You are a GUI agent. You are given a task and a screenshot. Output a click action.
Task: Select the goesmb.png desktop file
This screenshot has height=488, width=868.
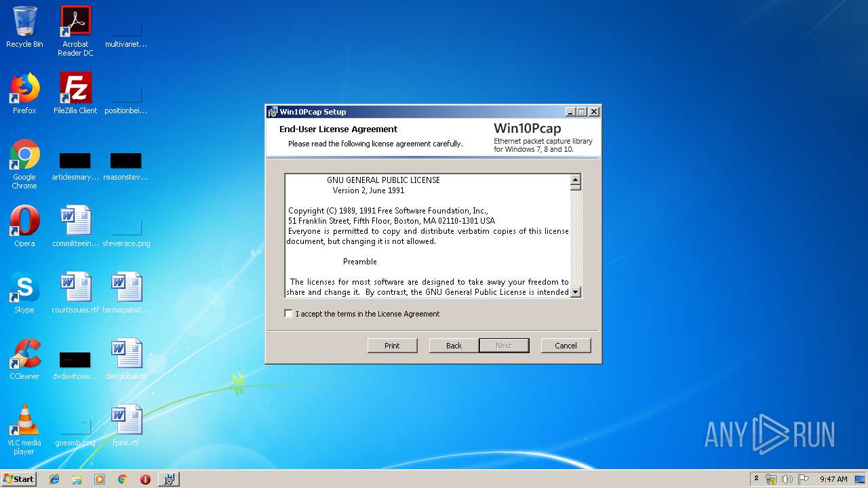click(x=75, y=432)
